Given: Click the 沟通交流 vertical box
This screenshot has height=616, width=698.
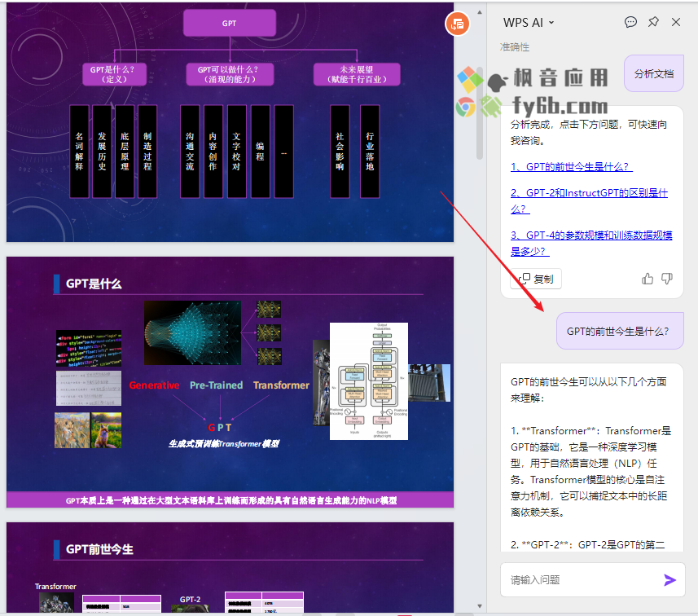Looking at the screenshot, I should pos(190,152).
